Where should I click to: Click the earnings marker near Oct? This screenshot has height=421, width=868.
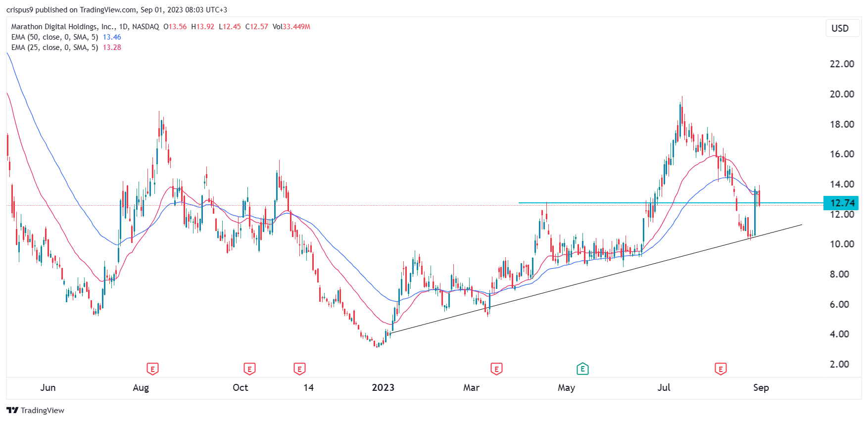coord(249,369)
